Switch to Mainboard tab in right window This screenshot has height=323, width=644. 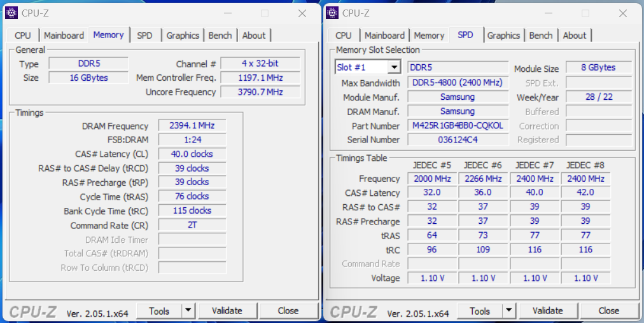[x=385, y=36]
